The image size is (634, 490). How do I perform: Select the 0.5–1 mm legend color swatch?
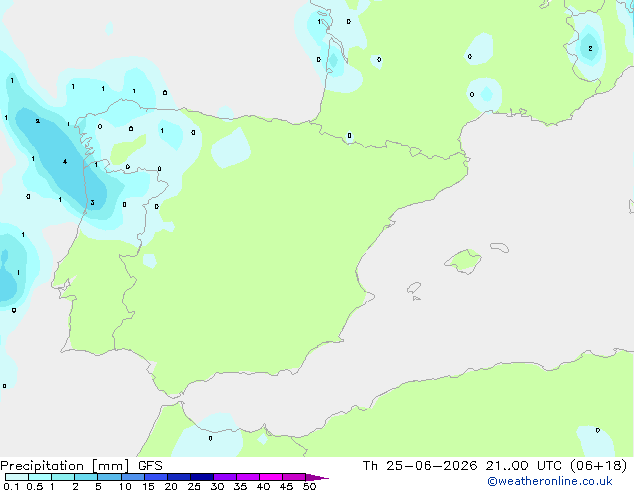point(40,477)
